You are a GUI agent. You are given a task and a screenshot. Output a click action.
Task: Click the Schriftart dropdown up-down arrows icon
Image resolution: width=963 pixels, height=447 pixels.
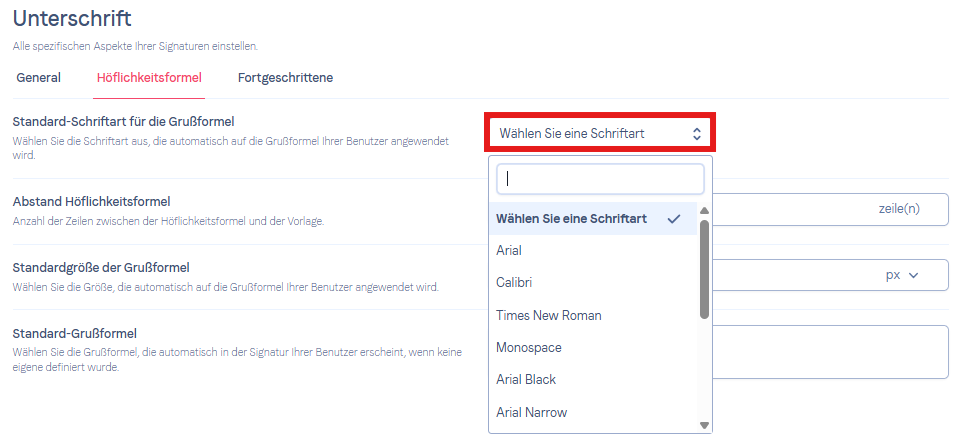click(696, 133)
